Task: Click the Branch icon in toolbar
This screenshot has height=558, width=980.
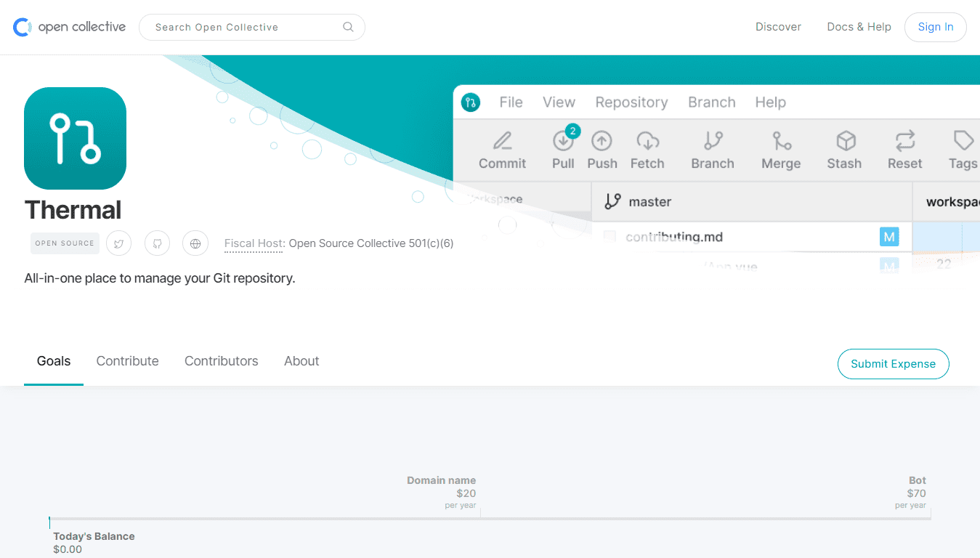Action: [713, 140]
